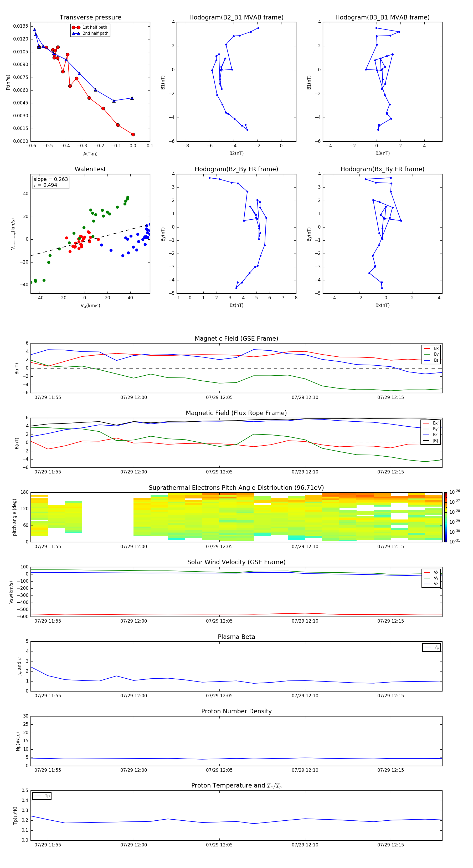Image resolution: width=473 pixels, height=868 pixels.
Task: Click '07/29 12:00' tick under pitch angle plot
Action: coord(134,547)
